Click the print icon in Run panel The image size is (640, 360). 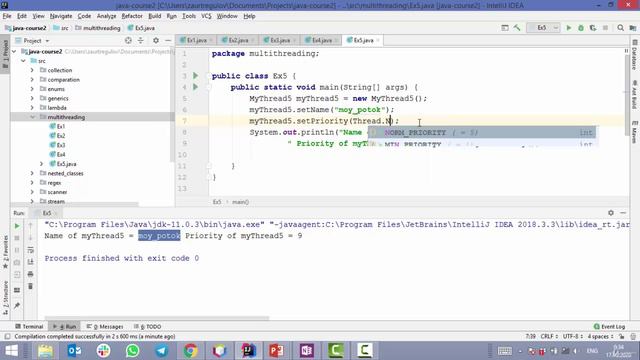[x=30, y=274]
